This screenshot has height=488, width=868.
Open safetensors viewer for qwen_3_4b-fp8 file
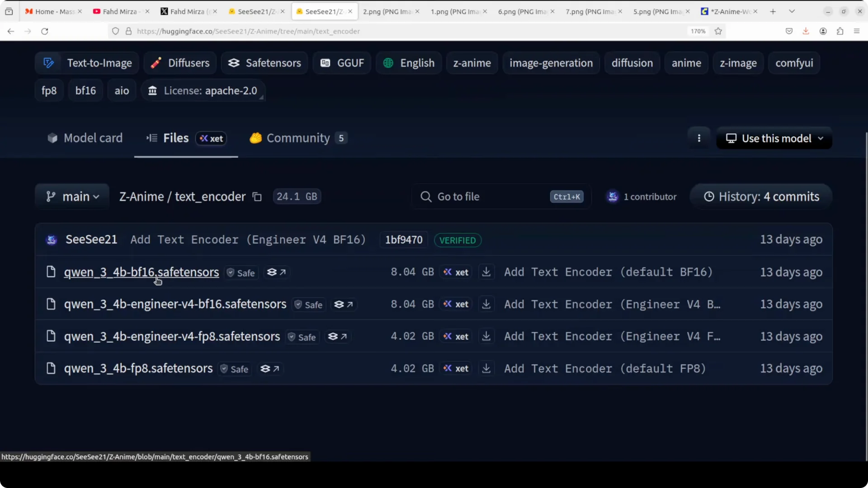270,369
